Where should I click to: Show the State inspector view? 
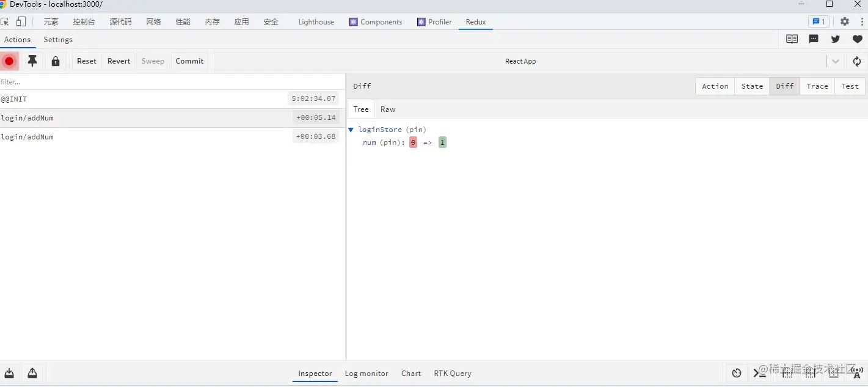[x=752, y=86]
